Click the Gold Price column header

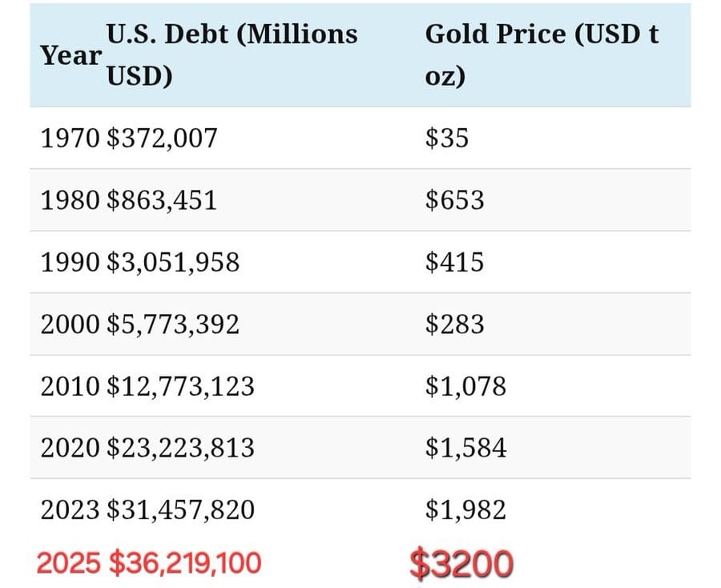(x=542, y=56)
